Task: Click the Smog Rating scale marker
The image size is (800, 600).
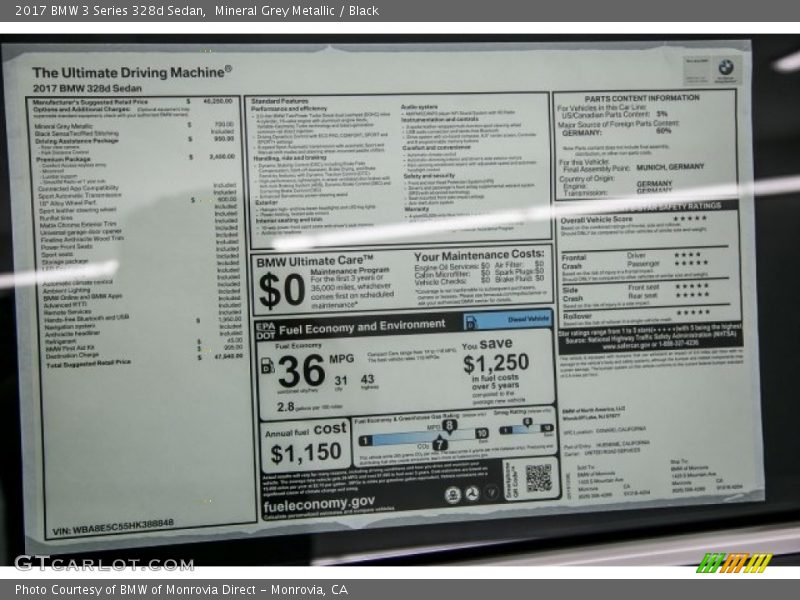Action: point(528,421)
